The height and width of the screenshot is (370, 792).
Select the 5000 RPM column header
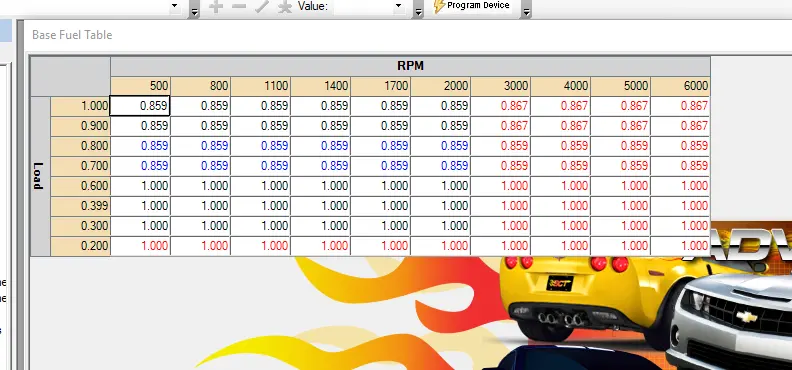pyautogui.click(x=621, y=86)
